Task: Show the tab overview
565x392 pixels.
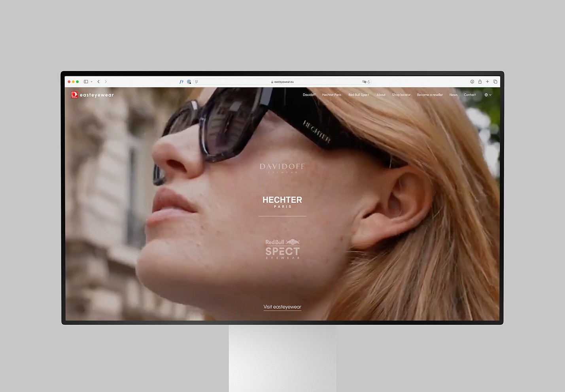Action: (495, 82)
